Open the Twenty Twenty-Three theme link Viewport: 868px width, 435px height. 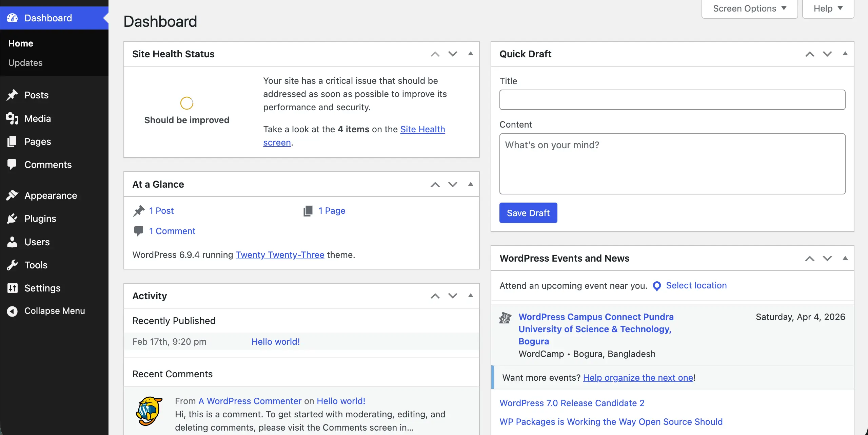280,255
